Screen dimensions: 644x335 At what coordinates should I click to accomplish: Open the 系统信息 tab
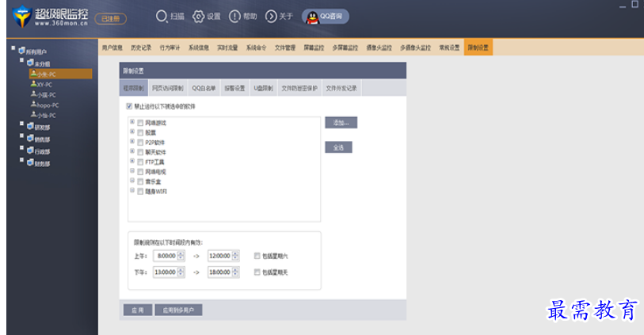coord(198,48)
